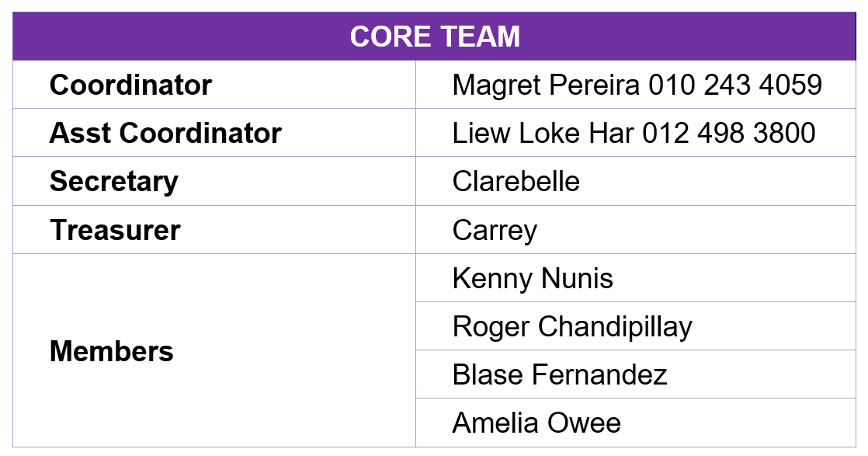Click the first name Blase
The height and width of the screenshot is (456, 868).
[487, 375]
